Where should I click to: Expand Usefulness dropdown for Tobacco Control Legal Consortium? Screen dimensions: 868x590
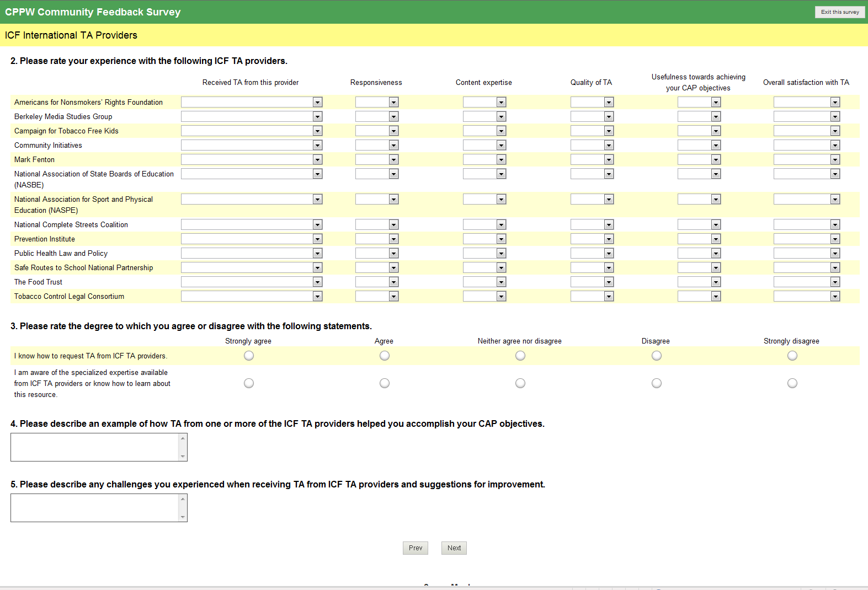tap(699, 297)
